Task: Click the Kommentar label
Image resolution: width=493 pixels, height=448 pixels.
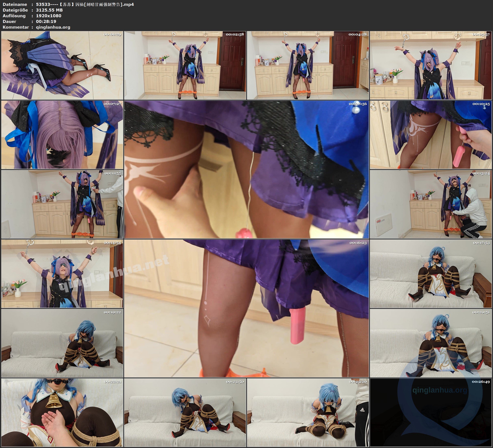Action: pyautogui.click(x=16, y=27)
